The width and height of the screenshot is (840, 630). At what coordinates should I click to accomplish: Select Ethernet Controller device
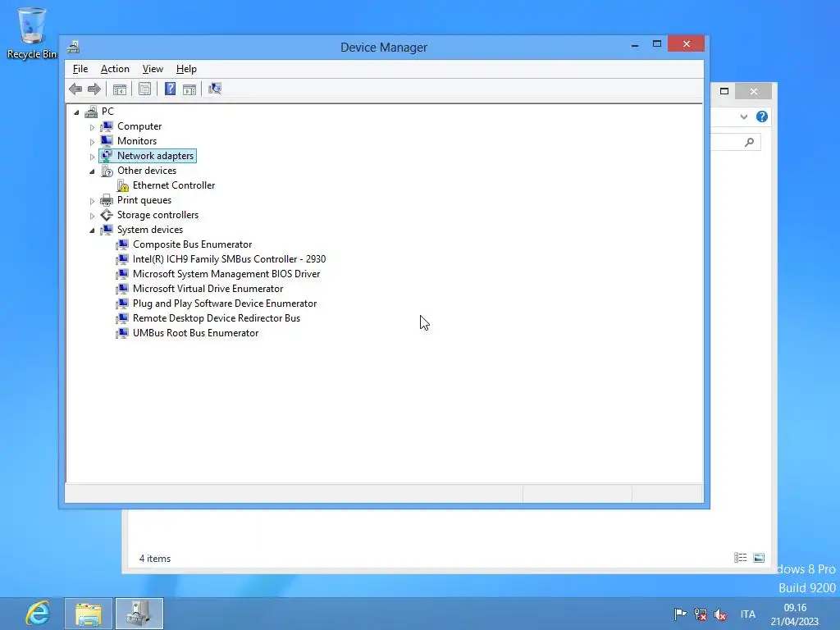pyautogui.click(x=174, y=185)
